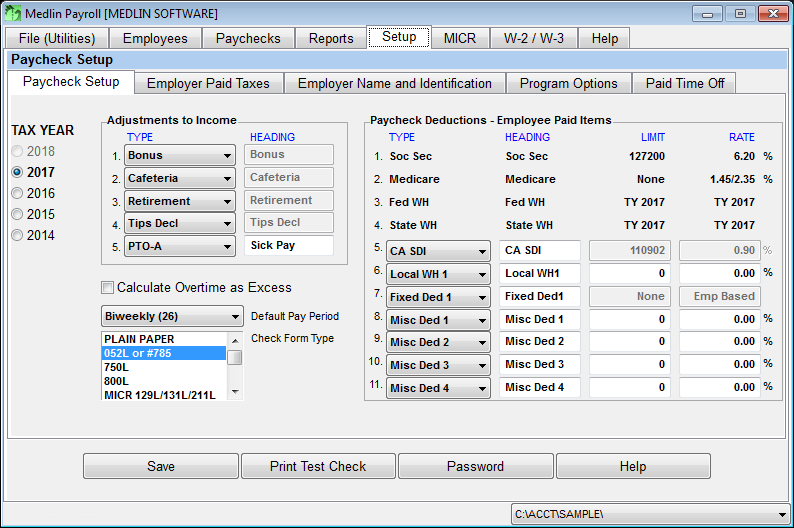This screenshot has height=528, width=794.
Task: Click the Sick Pay heading input field
Action: click(289, 246)
